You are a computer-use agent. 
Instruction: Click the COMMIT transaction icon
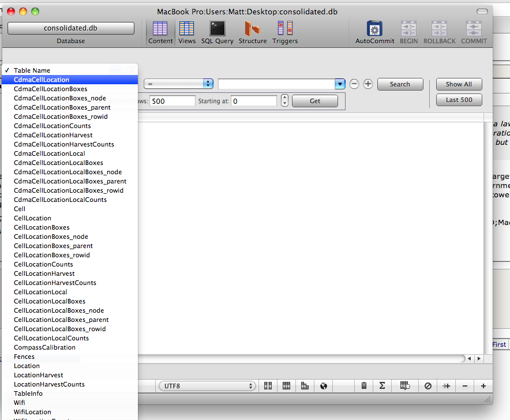pyautogui.click(x=474, y=32)
